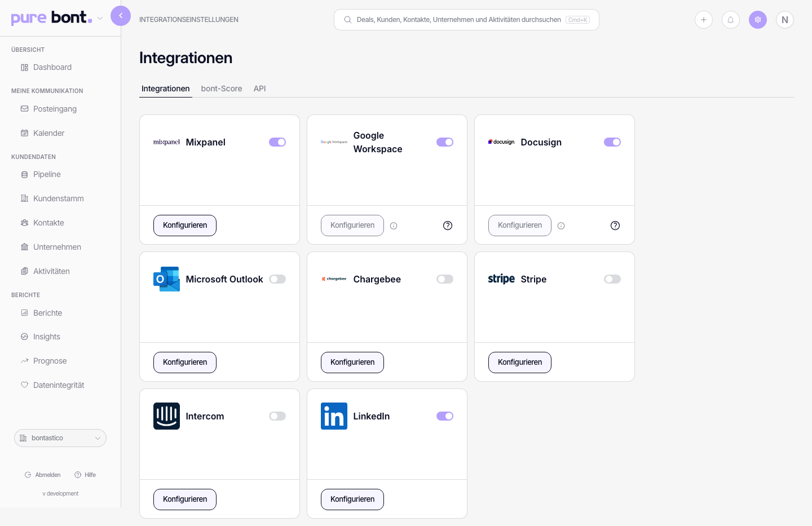This screenshot has width=812, height=526.
Task: Configure the Mixpanel integration
Action: [185, 226]
